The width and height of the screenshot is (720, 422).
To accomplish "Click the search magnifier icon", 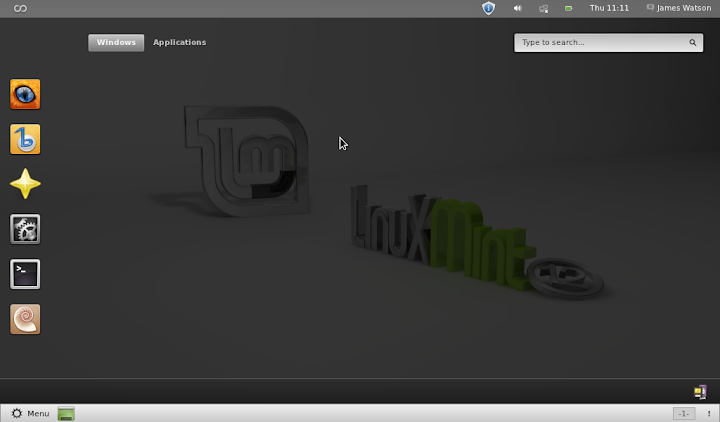I will [x=692, y=43].
